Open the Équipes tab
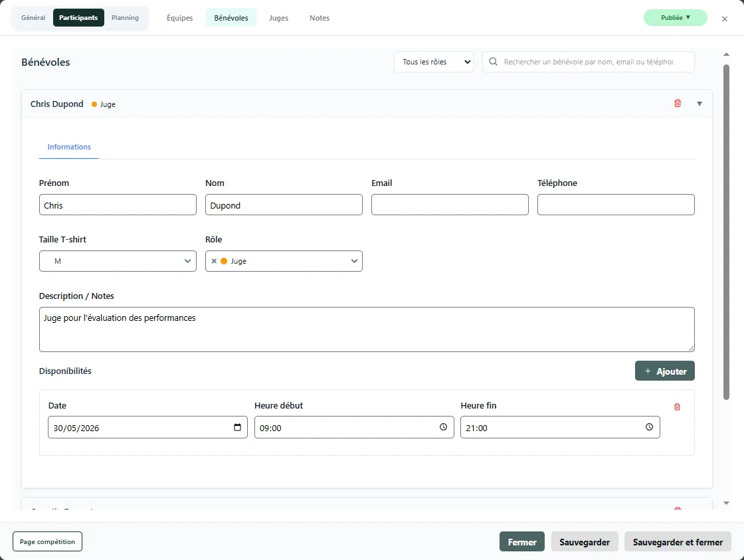This screenshot has height=560, width=744. [179, 18]
